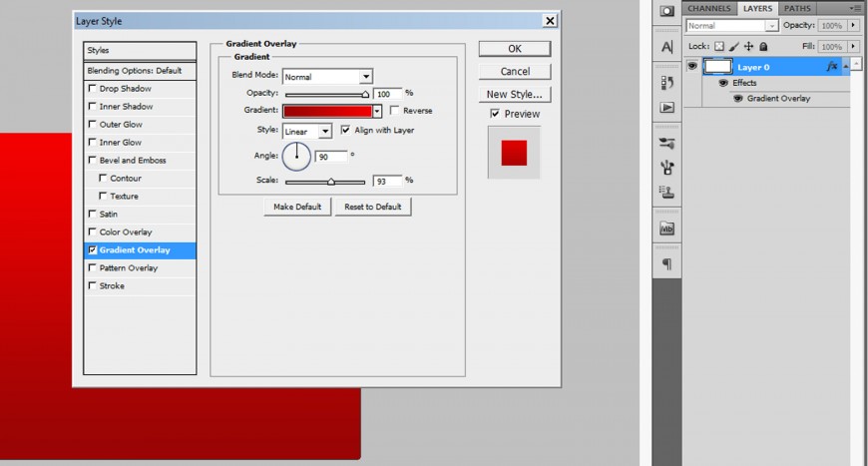Uncheck the Gradient Overlay checkbox

(93, 249)
